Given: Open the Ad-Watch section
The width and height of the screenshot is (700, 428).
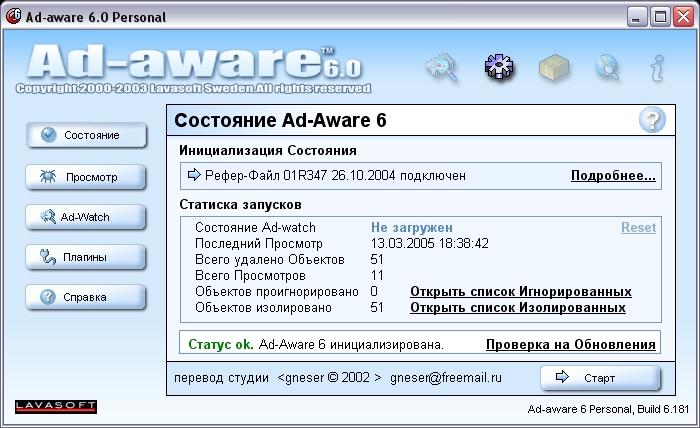Looking at the screenshot, I should (86, 217).
